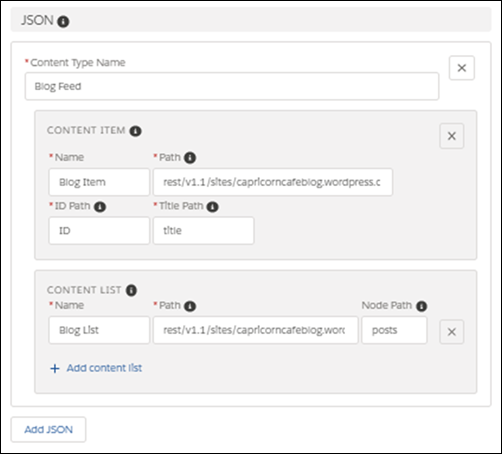The height and width of the screenshot is (454, 502).
Task: Click the CONTENT ITEM heading text
Action: [86, 130]
